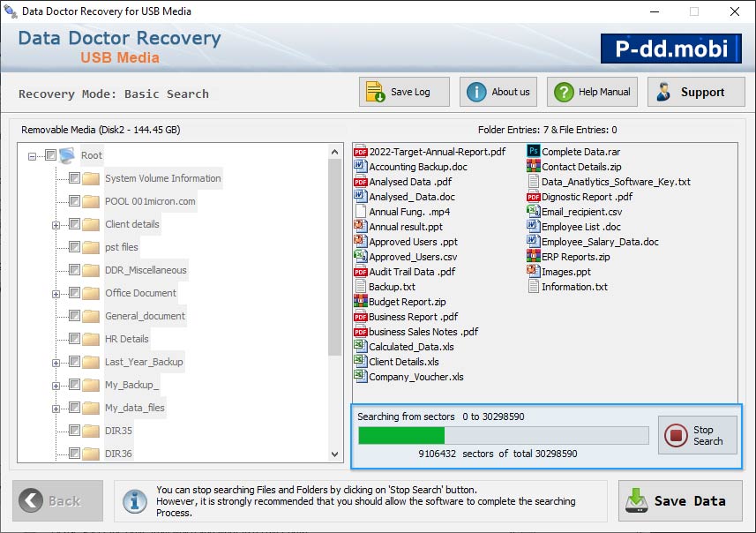Select Employee_Salary_Data.doc file

click(x=600, y=242)
